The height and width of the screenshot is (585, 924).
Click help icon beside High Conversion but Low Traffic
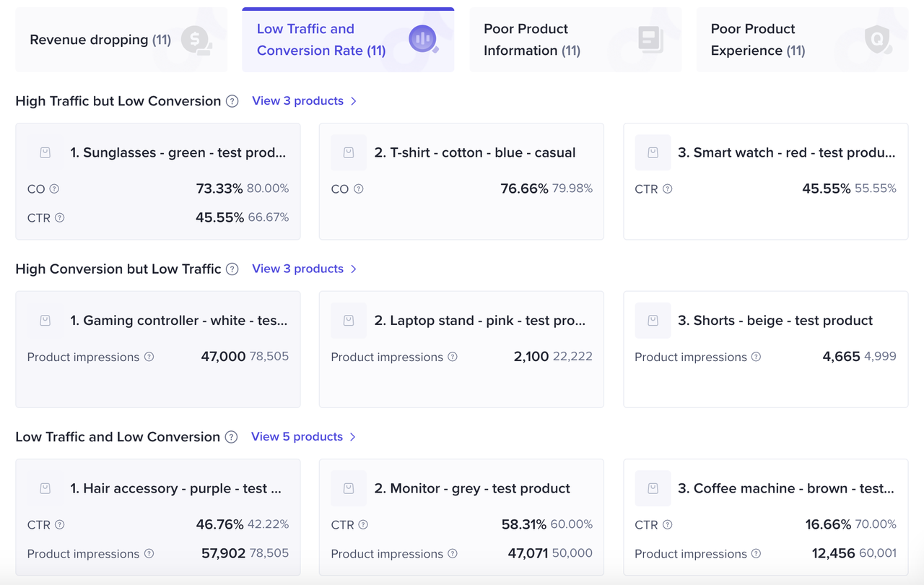coord(232,269)
